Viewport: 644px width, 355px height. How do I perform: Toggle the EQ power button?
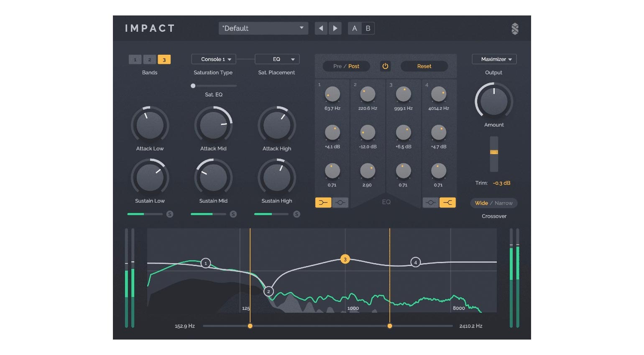tap(385, 66)
